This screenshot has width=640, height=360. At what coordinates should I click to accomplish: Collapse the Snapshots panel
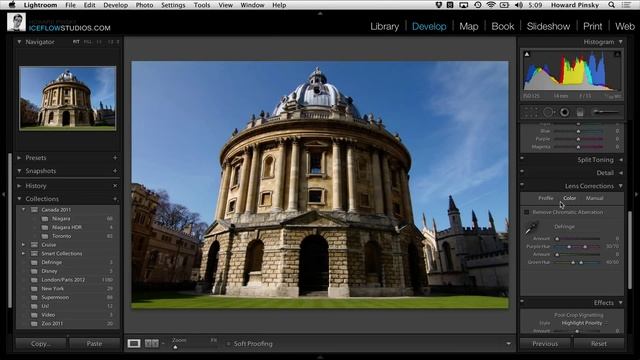(x=19, y=171)
